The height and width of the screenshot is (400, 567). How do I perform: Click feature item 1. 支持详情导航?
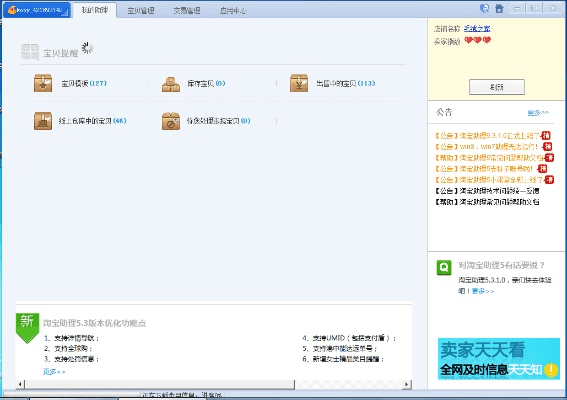(72, 338)
